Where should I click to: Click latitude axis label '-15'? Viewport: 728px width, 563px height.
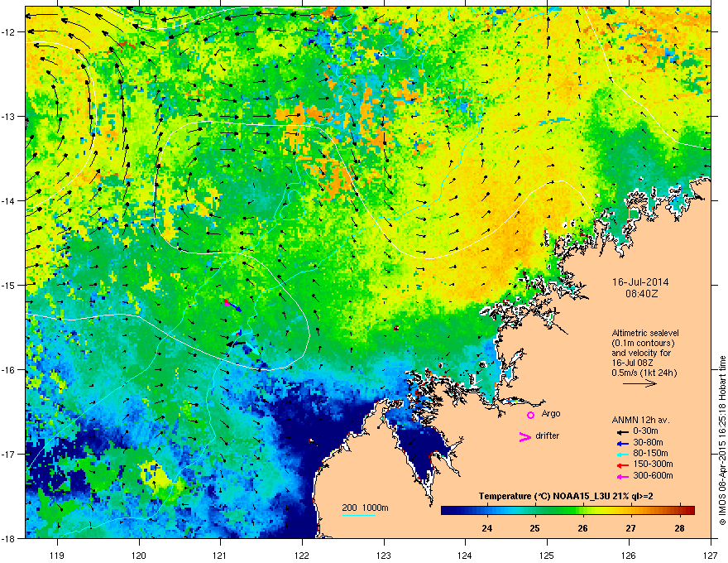pos(8,285)
